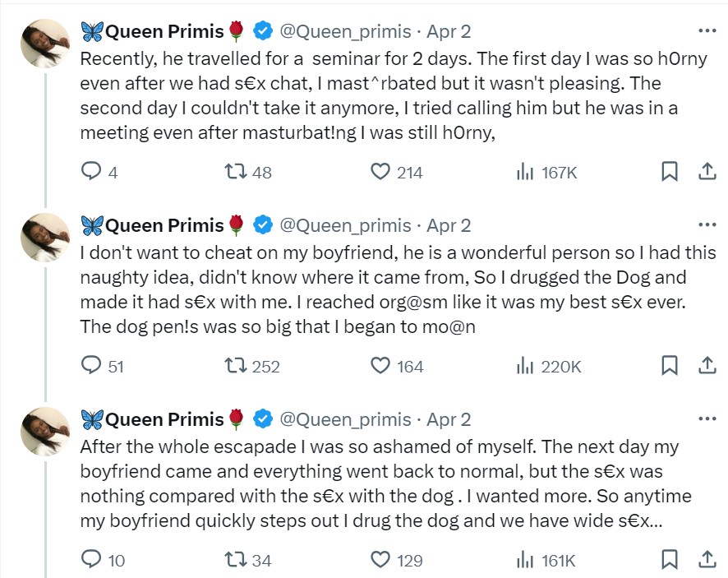Like the tweet with 214 likes
This screenshot has height=578, width=728.
[380, 172]
